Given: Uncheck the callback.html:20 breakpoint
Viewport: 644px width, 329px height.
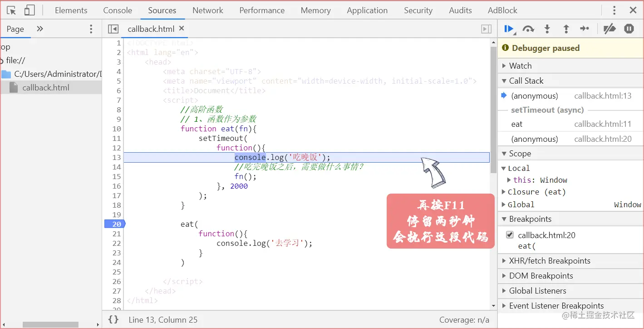Looking at the screenshot, I should point(510,235).
